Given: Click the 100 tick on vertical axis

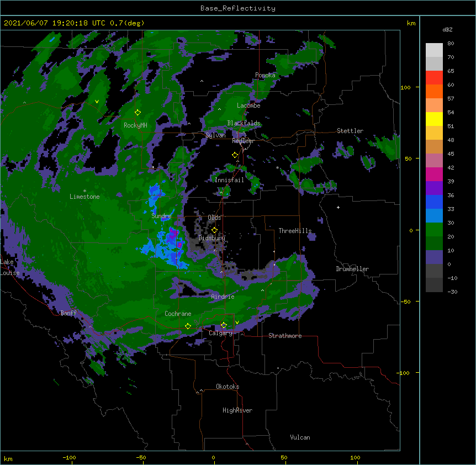Looking at the screenshot, I should [x=405, y=87].
